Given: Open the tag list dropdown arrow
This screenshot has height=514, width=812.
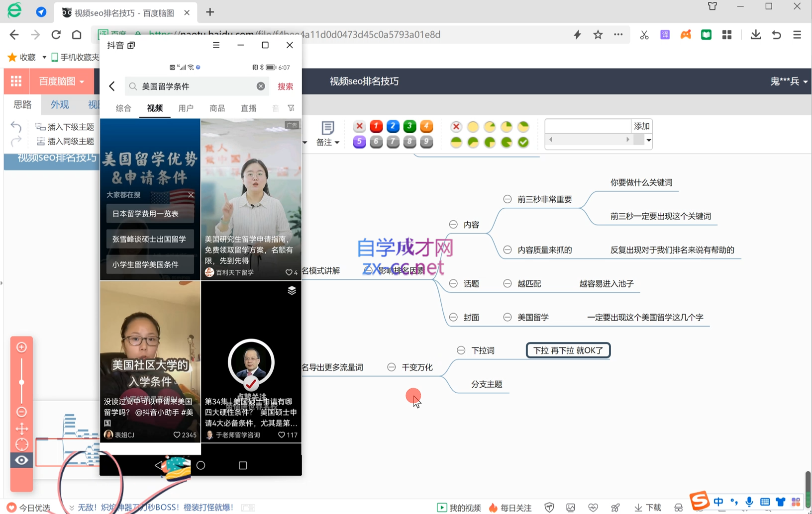Looking at the screenshot, I should coord(648,140).
